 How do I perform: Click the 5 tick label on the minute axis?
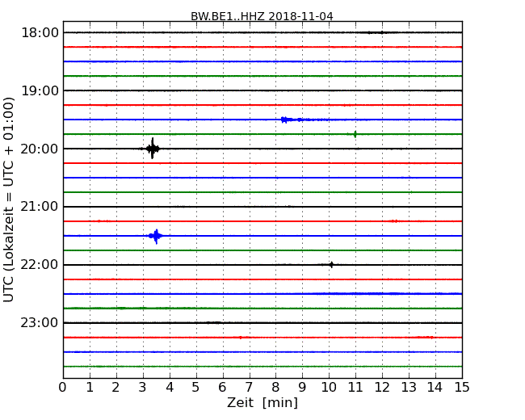coord(195,388)
